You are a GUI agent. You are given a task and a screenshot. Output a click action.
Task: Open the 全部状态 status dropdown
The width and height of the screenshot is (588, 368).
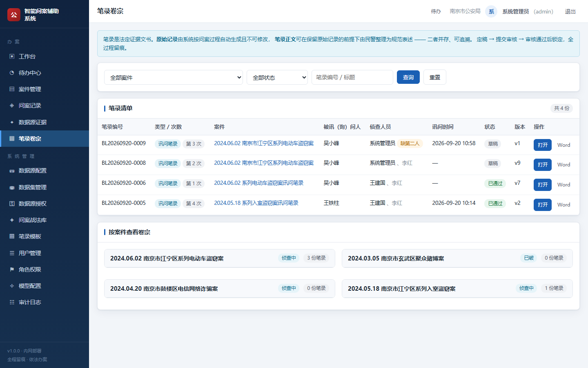click(x=277, y=77)
